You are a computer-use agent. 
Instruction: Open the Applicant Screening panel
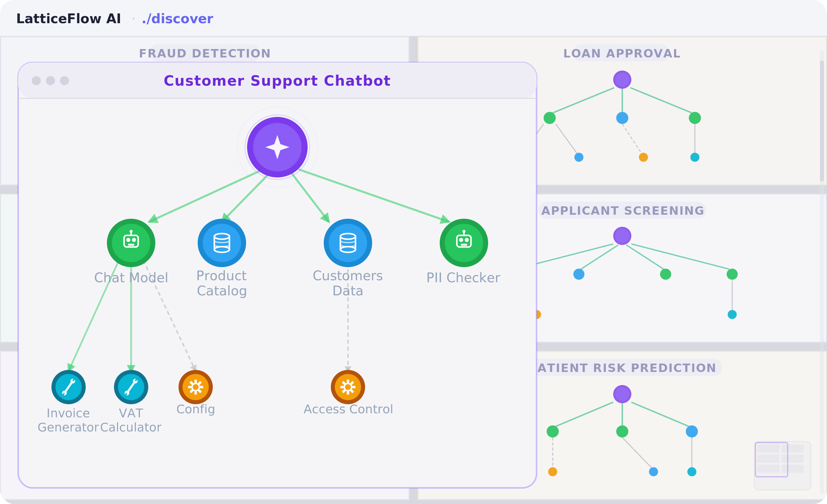coord(623,211)
